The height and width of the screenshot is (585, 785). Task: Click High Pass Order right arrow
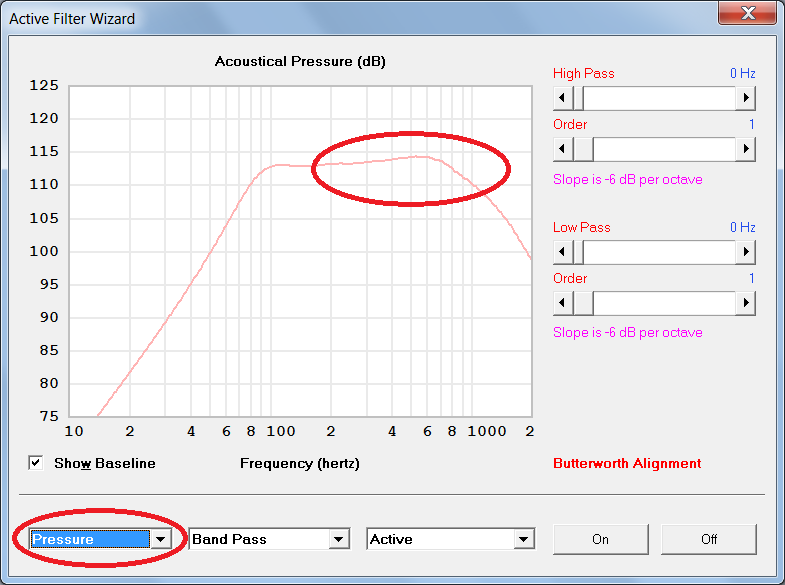pos(745,149)
